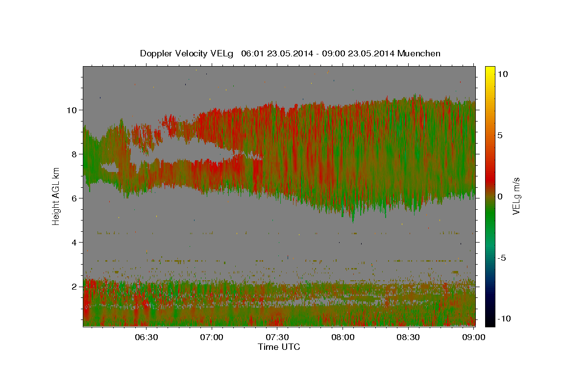The width and height of the screenshot is (588, 392).
Task: Click the 08:30 time tick label
Action: coord(408,337)
